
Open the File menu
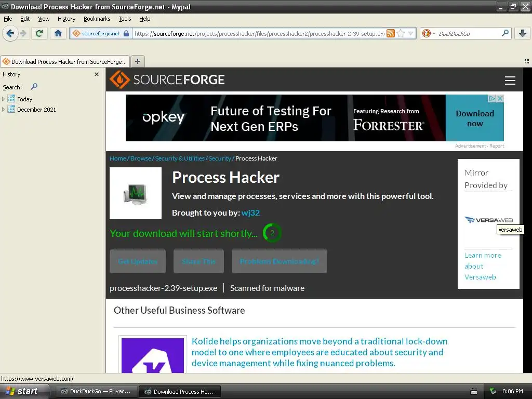pyautogui.click(x=8, y=19)
